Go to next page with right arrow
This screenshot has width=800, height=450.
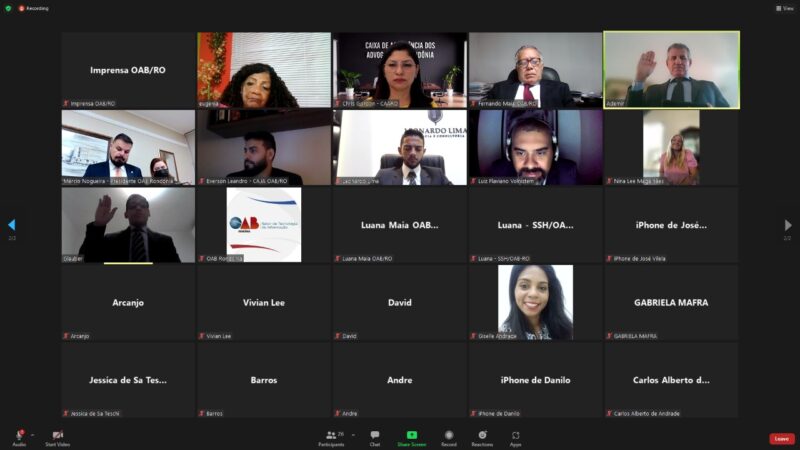click(x=788, y=224)
